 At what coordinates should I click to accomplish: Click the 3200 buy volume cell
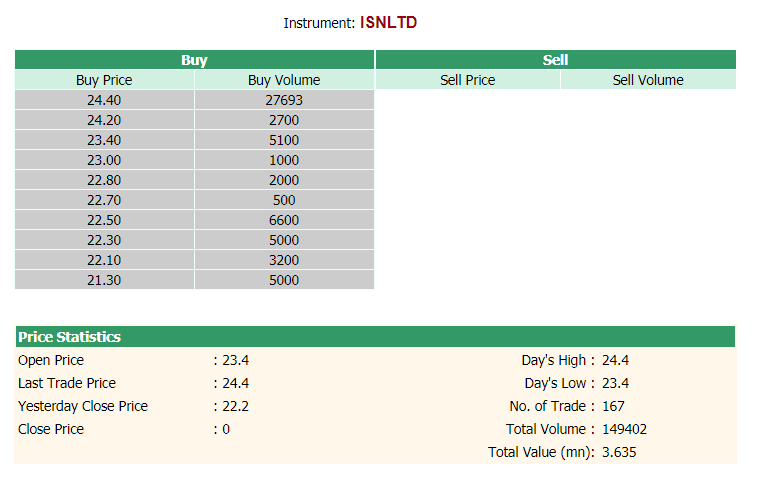tap(284, 260)
